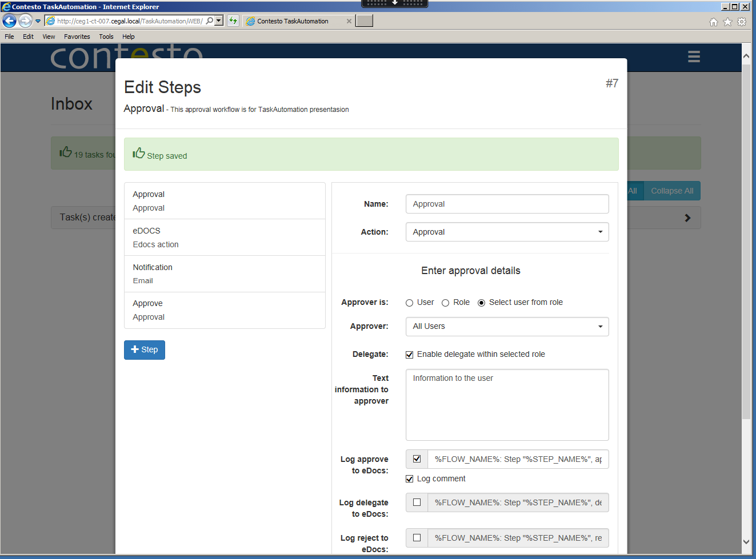The height and width of the screenshot is (559, 756).
Task: Open the Help menu
Action: pos(129,37)
